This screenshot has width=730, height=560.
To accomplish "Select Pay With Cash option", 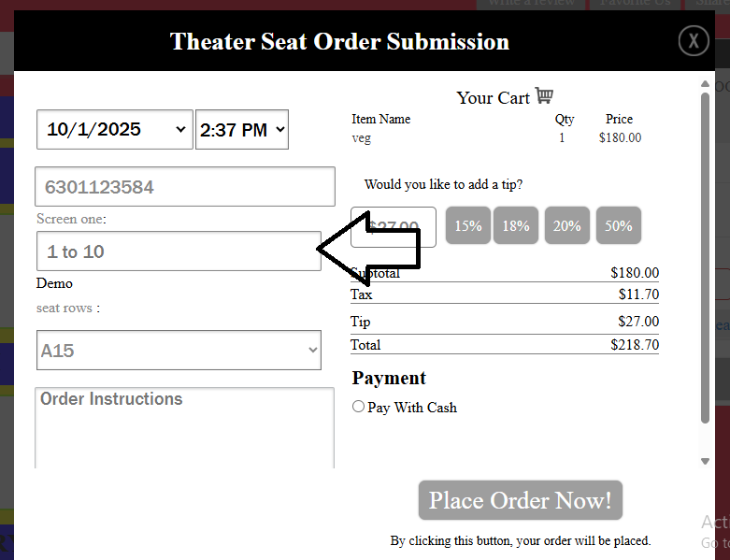I will [358, 407].
